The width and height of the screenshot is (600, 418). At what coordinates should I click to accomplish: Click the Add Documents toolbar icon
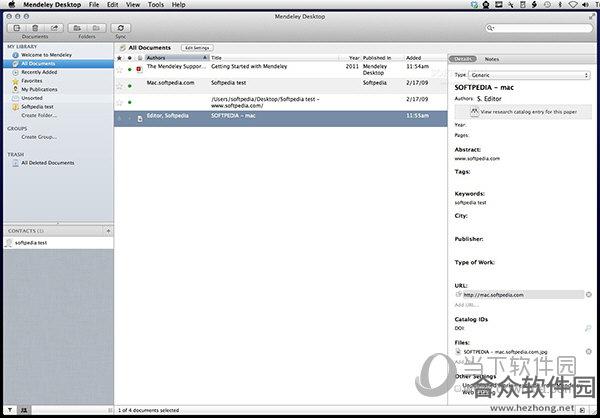tap(17, 28)
